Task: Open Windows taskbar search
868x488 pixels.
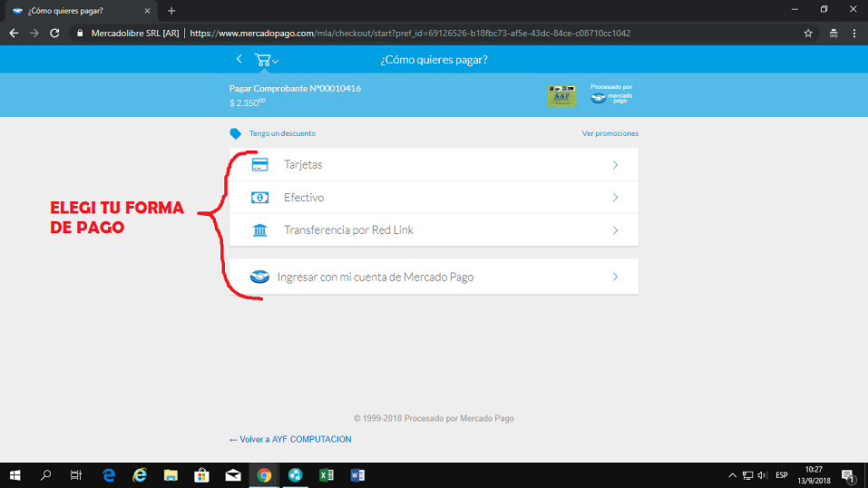Action: 46,475
